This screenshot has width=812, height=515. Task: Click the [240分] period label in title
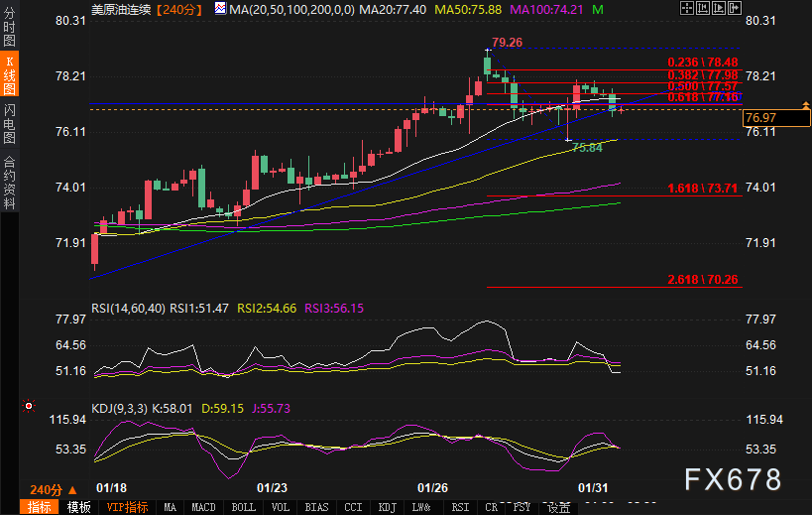point(179,9)
